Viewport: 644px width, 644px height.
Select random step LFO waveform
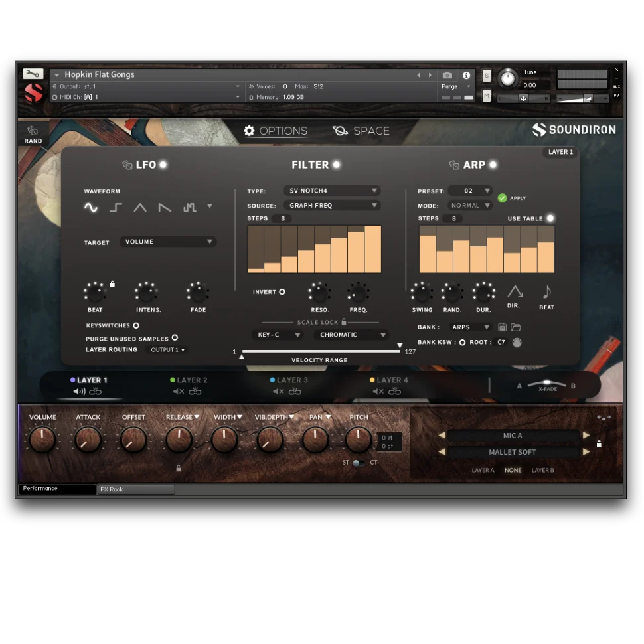189,207
